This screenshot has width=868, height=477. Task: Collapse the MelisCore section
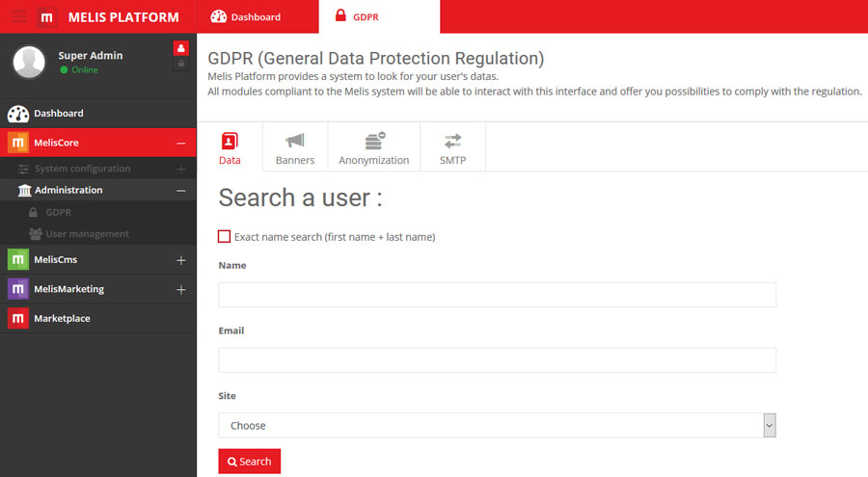click(180, 144)
